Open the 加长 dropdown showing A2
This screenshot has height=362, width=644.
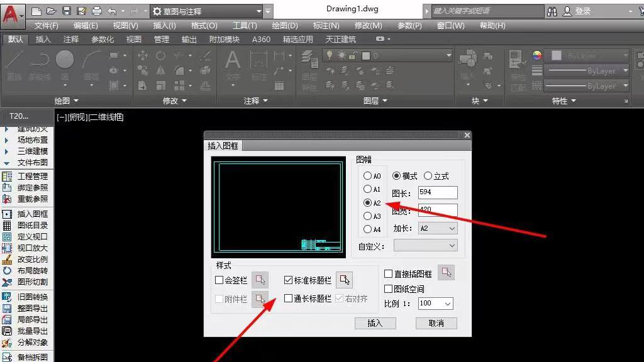pos(437,228)
